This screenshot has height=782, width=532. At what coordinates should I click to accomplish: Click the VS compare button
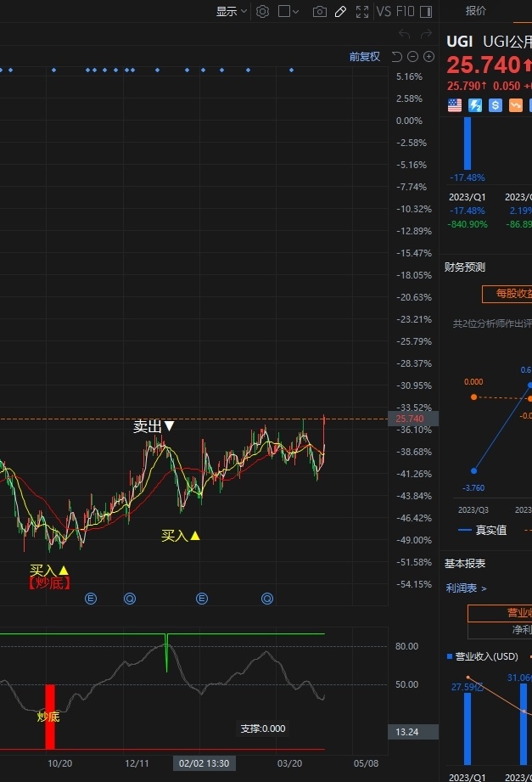click(x=384, y=11)
